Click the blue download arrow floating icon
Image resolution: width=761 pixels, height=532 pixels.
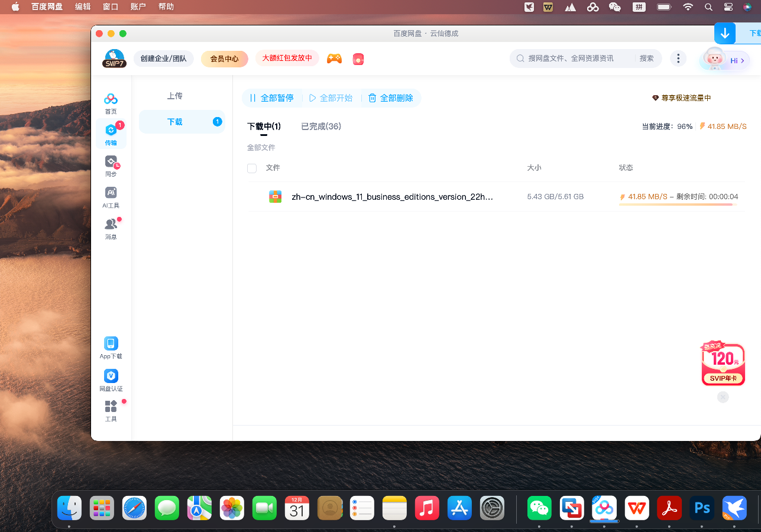point(725,34)
